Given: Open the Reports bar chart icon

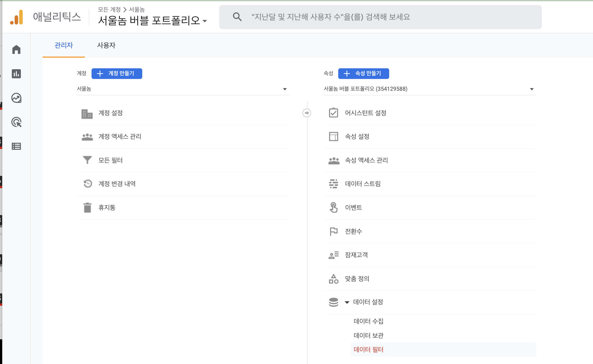Looking at the screenshot, I should tap(16, 74).
